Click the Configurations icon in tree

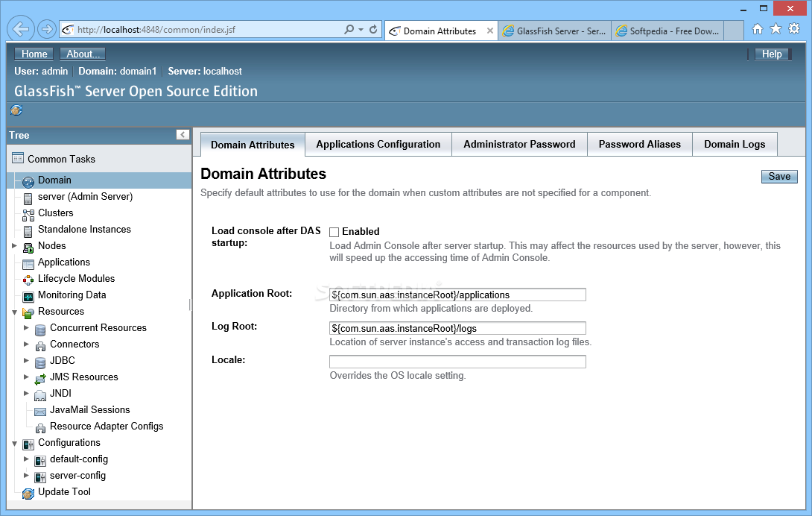(x=28, y=444)
